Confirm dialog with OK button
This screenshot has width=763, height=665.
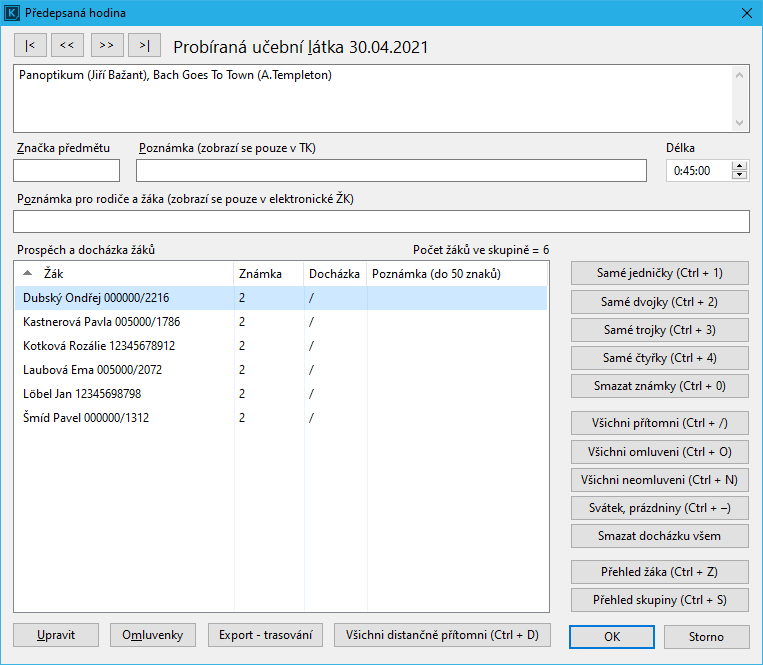[612, 637]
